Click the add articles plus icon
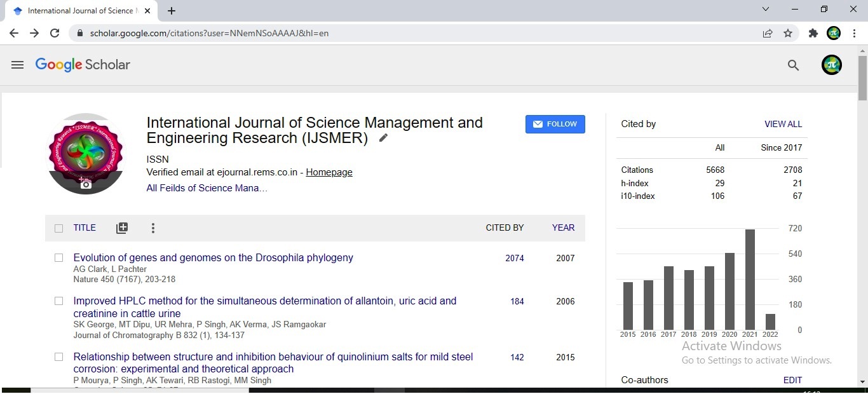The image size is (868, 394). click(122, 228)
